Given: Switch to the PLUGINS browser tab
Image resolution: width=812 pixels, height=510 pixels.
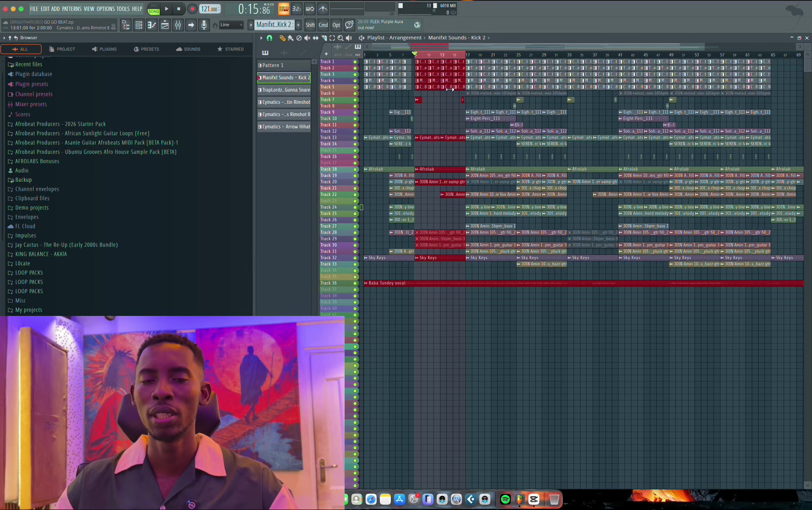Looking at the screenshot, I should tap(104, 49).
